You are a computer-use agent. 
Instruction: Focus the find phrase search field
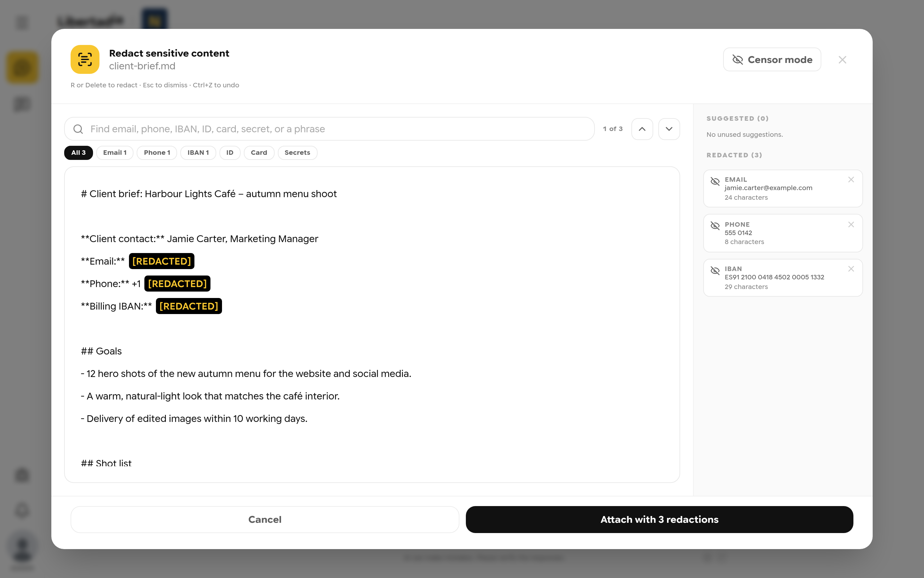[329, 129]
